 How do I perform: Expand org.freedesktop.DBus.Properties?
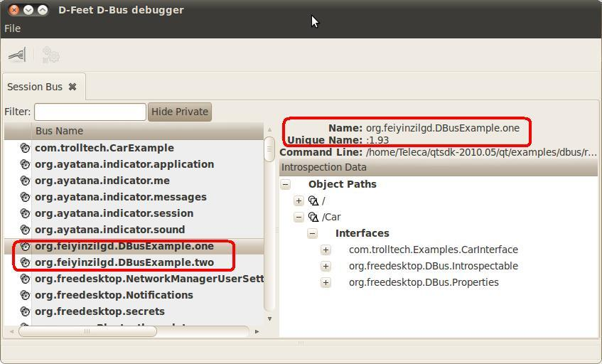tap(326, 283)
